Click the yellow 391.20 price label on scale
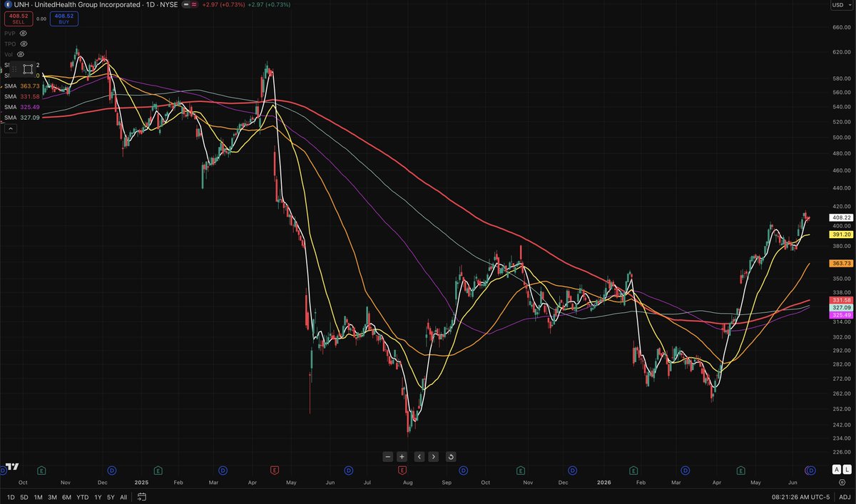Screen dimensions: 856x504 tap(840, 235)
